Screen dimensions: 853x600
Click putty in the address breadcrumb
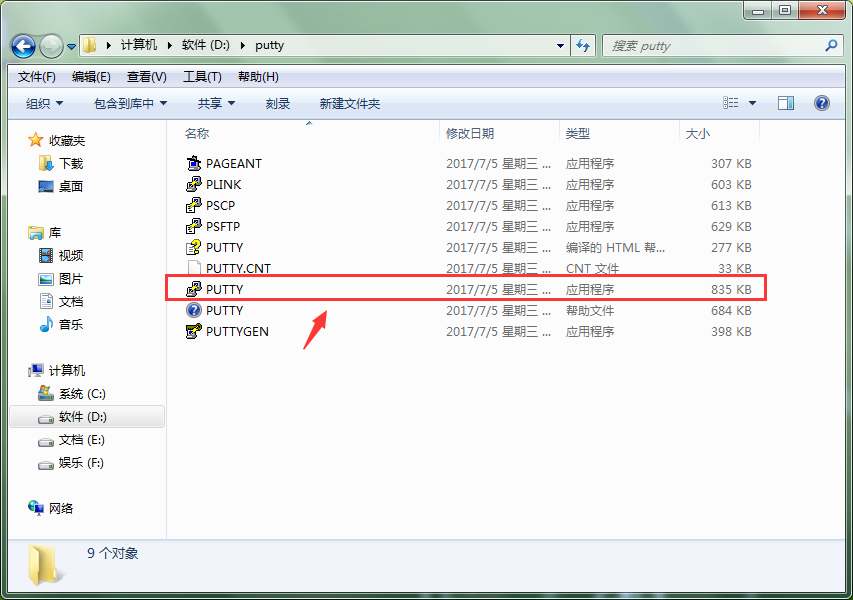click(x=269, y=45)
